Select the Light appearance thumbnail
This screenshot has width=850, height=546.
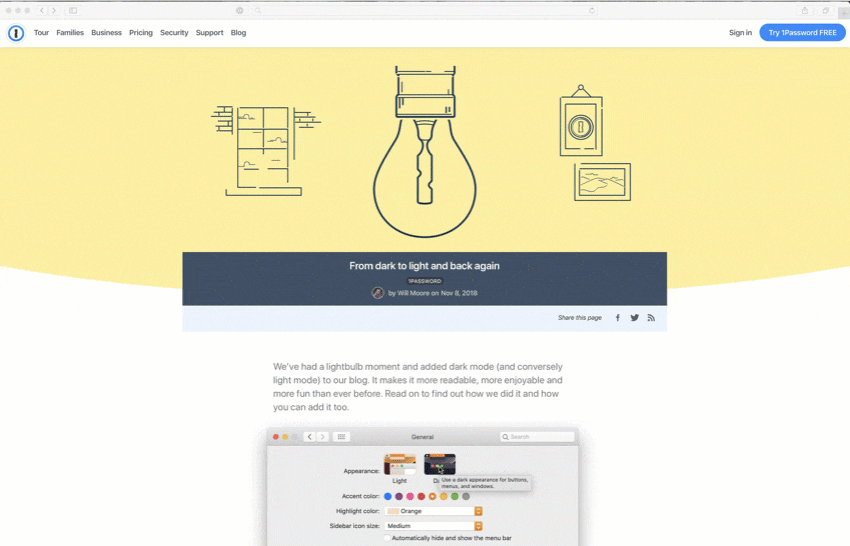(x=400, y=465)
